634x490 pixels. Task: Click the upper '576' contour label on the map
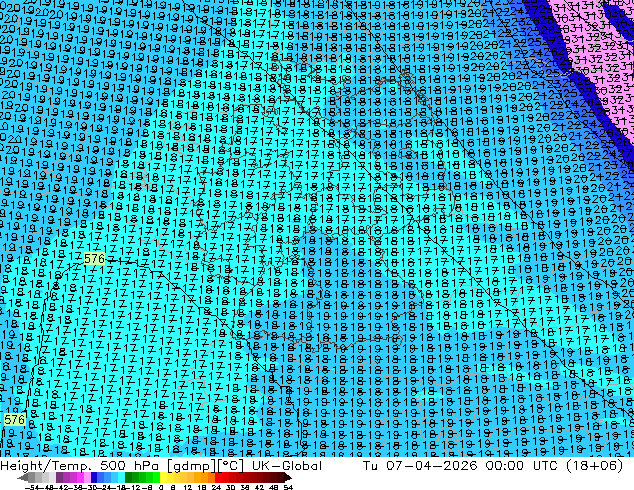click(95, 258)
